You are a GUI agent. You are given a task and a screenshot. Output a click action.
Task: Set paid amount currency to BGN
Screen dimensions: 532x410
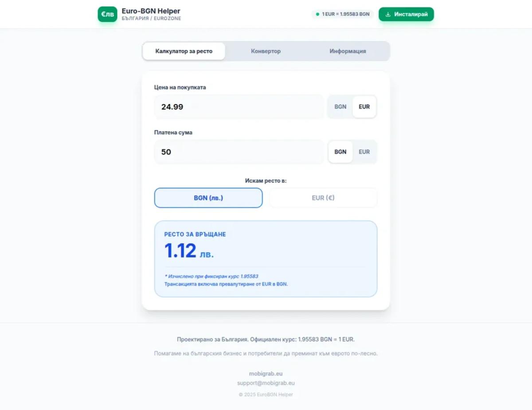click(x=340, y=152)
